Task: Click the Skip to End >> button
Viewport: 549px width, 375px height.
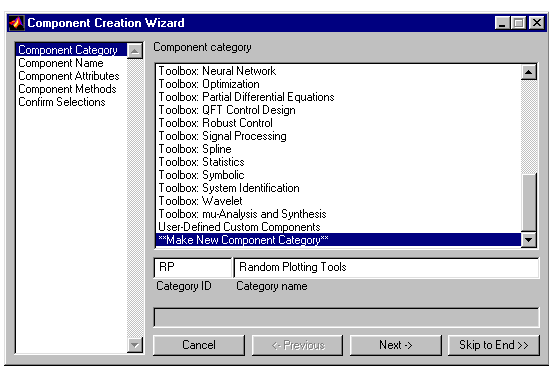Action: 494,345
